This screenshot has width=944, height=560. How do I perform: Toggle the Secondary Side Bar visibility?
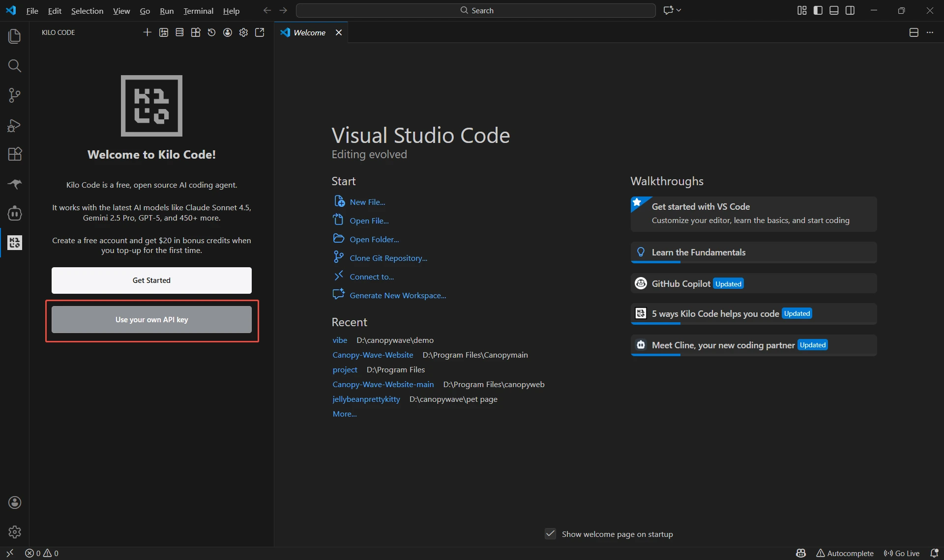coord(851,10)
